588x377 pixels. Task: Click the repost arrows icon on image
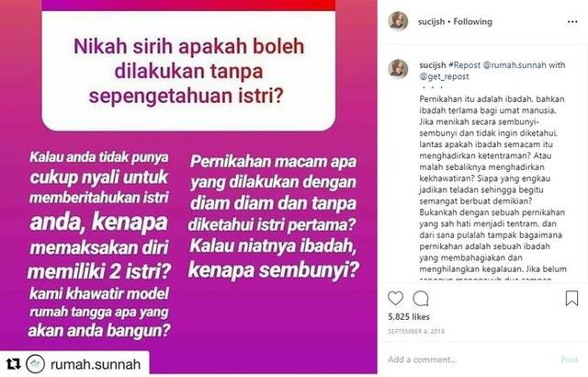point(13,363)
